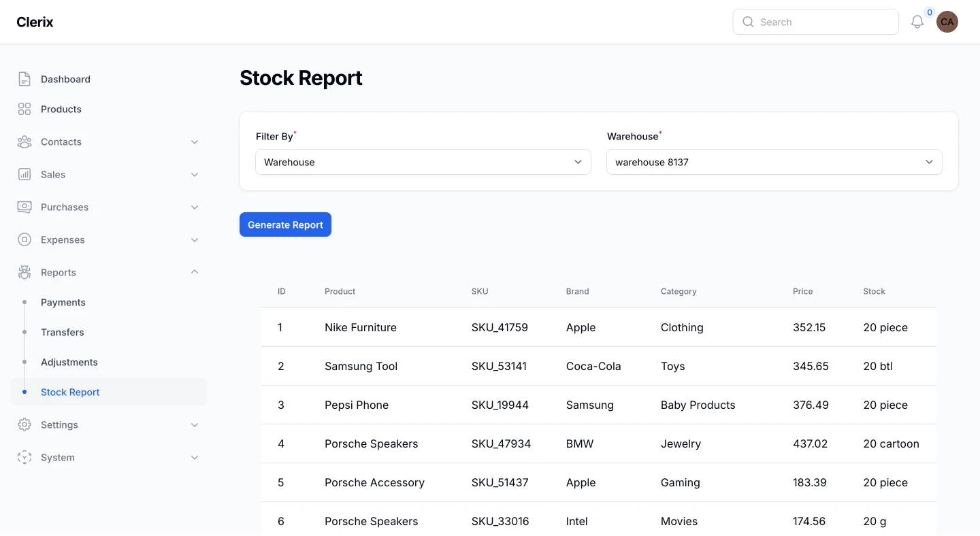Screen dimensions: 980x536
Task: Click the Reports bug icon
Action: click(x=24, y=272)
